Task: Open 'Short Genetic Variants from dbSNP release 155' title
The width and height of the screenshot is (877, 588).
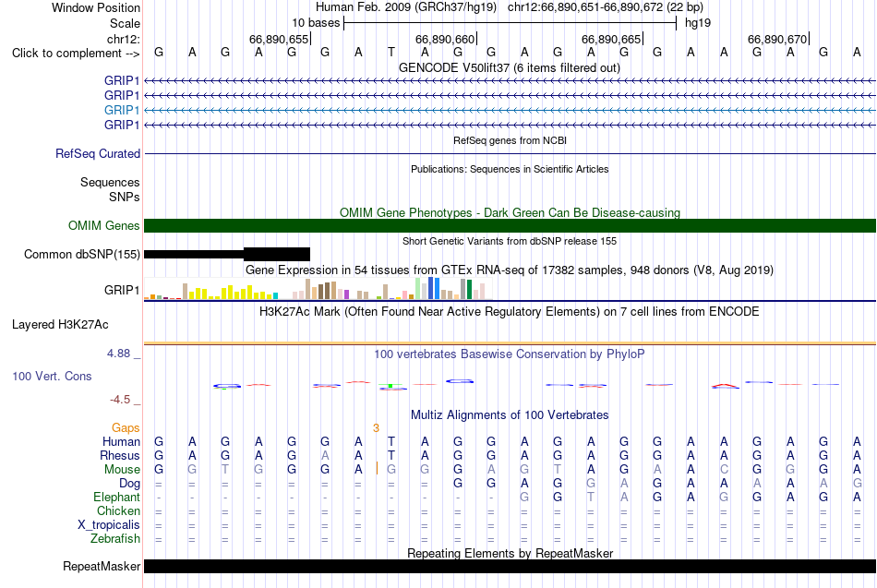Action: click(510, 241)
